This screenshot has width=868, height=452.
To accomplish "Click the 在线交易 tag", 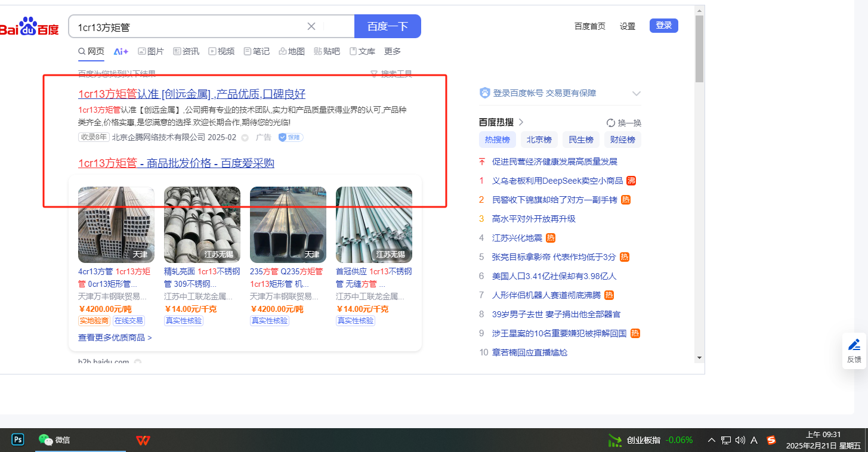I will coord(129,321).
